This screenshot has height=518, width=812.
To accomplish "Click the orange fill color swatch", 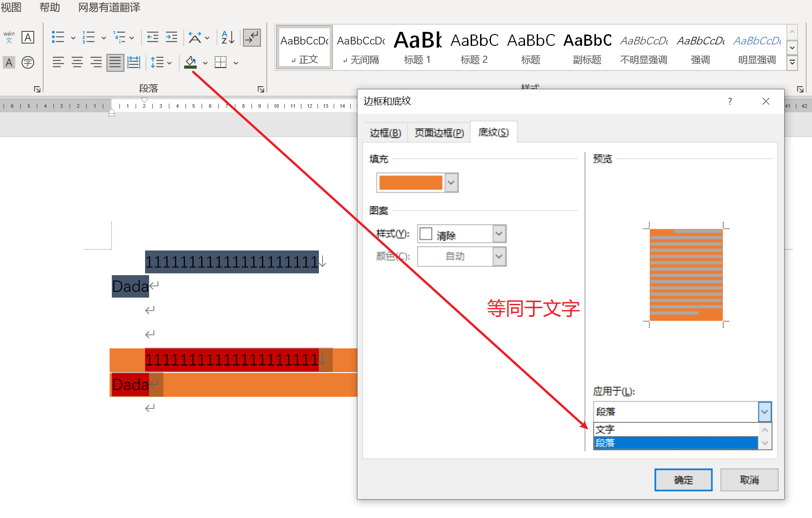I will click(410, 183).
